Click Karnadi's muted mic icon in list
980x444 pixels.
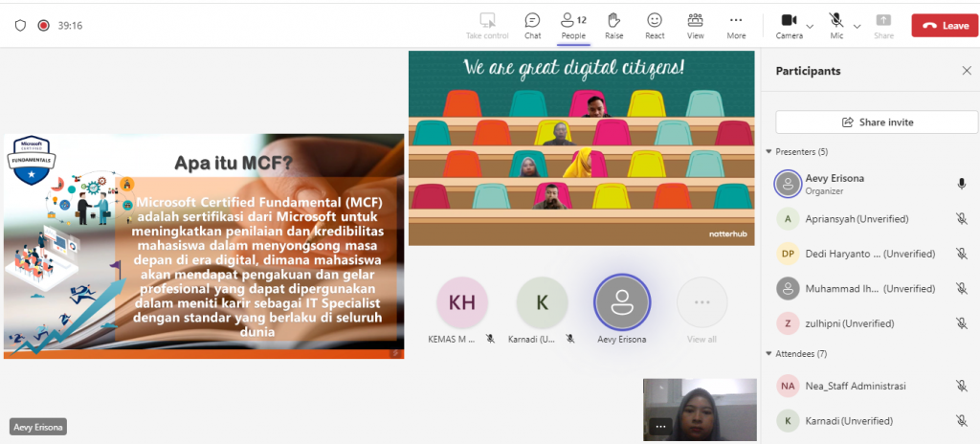point(961,421)
